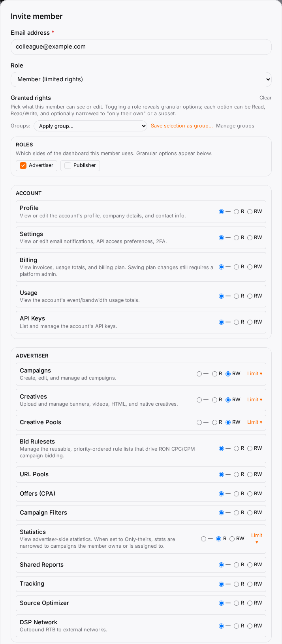Enable the Publisher role checkbox

[68, 165]
